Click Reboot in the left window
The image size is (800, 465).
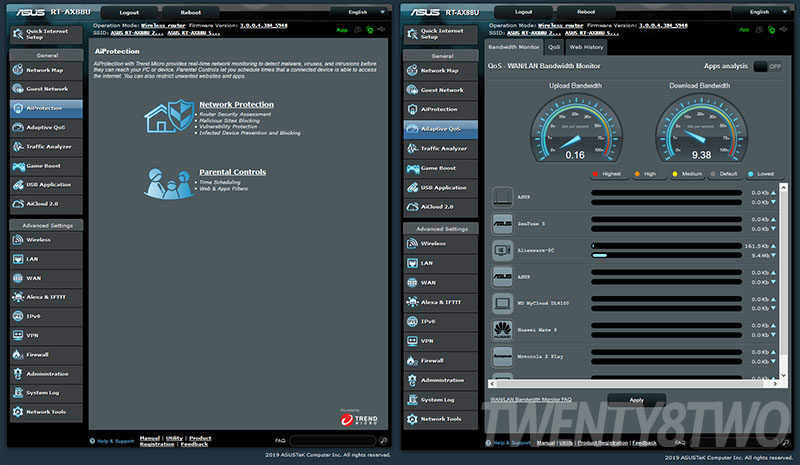(x=191, y=12)
